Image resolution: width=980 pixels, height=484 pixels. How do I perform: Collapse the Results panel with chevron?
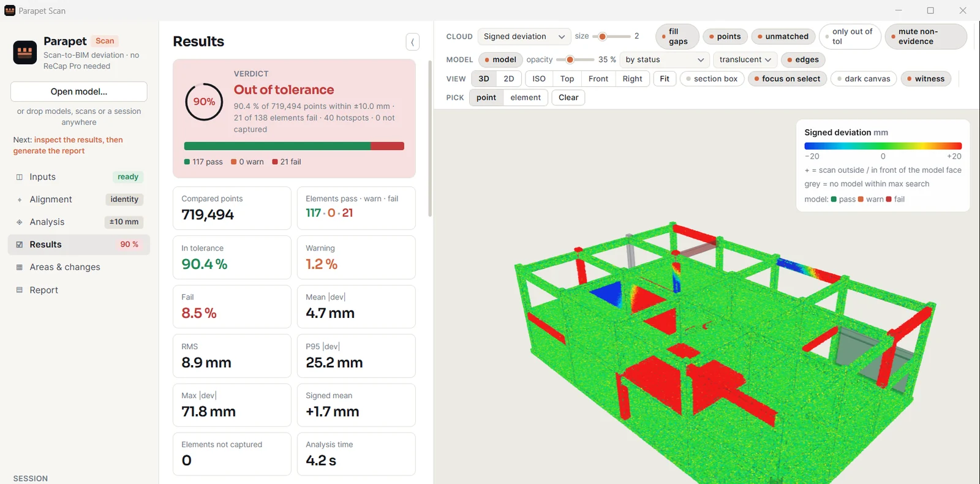coord(413,42)
